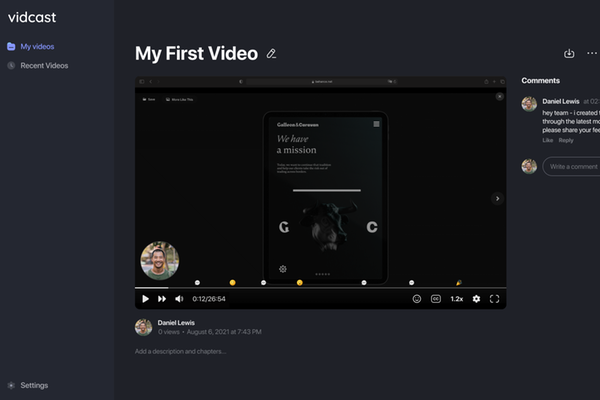Click the video progress bar
The width and height of the screenshot is (600, 400).
(321, 287)
